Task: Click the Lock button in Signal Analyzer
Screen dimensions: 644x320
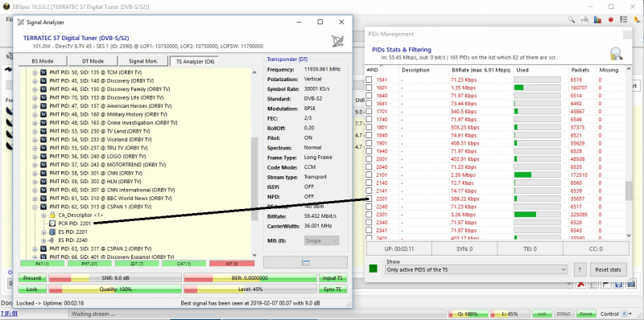Action: pos(32,289)
